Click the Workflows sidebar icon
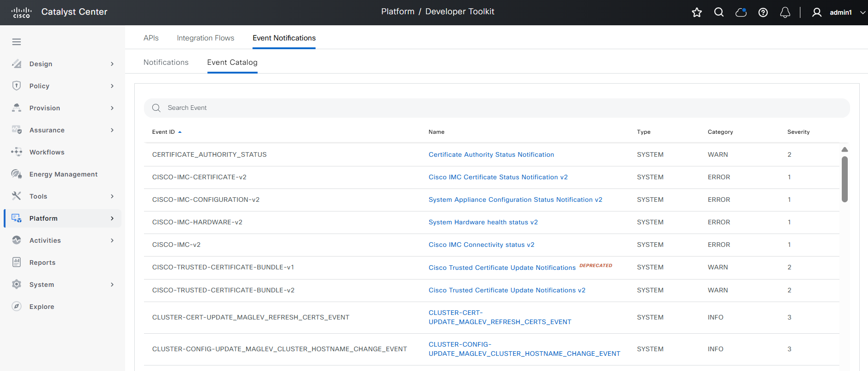Screen dimensions: 868x371 (x=17, y=152)
